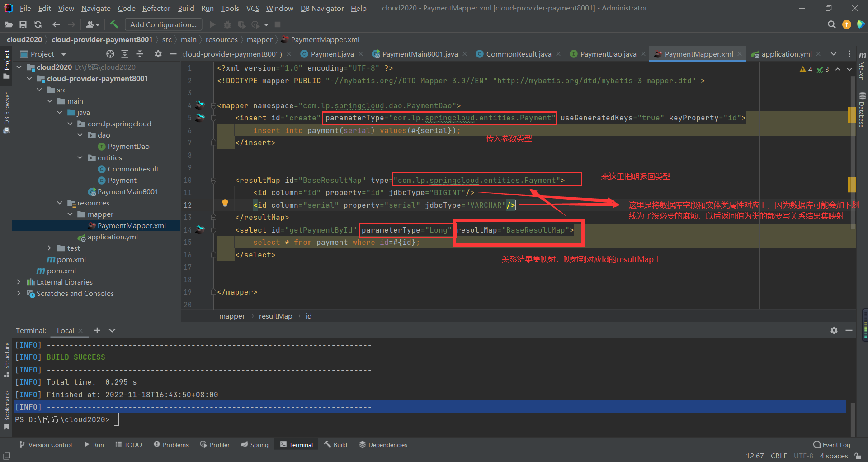Open the Refactor menu

tap(156, 8)
